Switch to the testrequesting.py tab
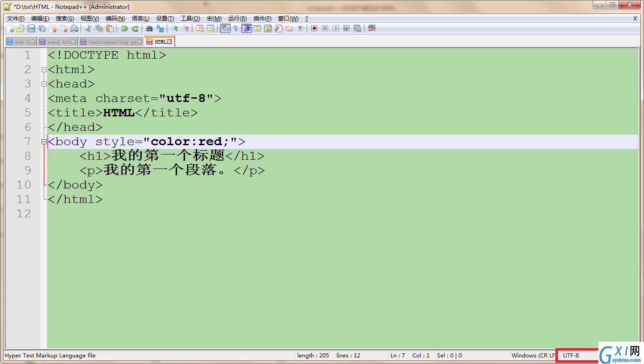This screenshot has height=364, width=644. click(110, 42)
